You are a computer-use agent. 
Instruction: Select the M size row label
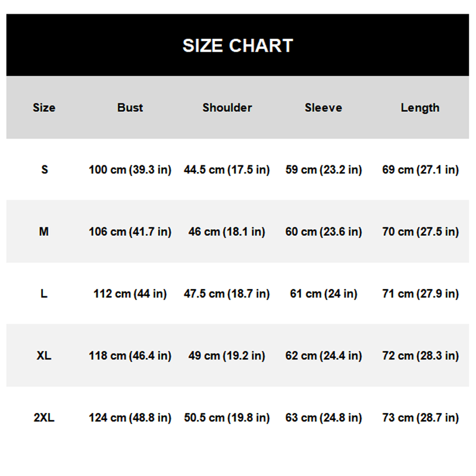[44, 231]
